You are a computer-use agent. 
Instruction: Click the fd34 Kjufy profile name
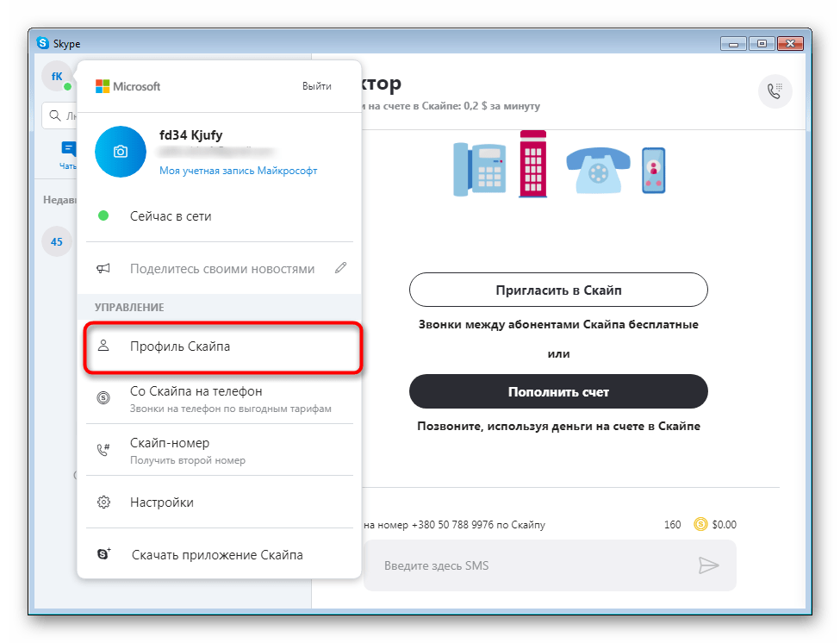click(x=190, y=135)
